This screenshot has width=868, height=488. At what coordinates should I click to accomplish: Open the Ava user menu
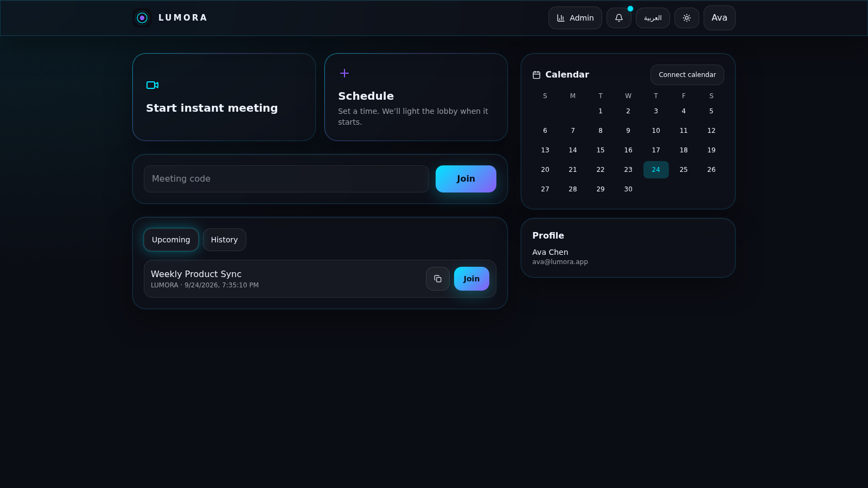pos(719,18)
